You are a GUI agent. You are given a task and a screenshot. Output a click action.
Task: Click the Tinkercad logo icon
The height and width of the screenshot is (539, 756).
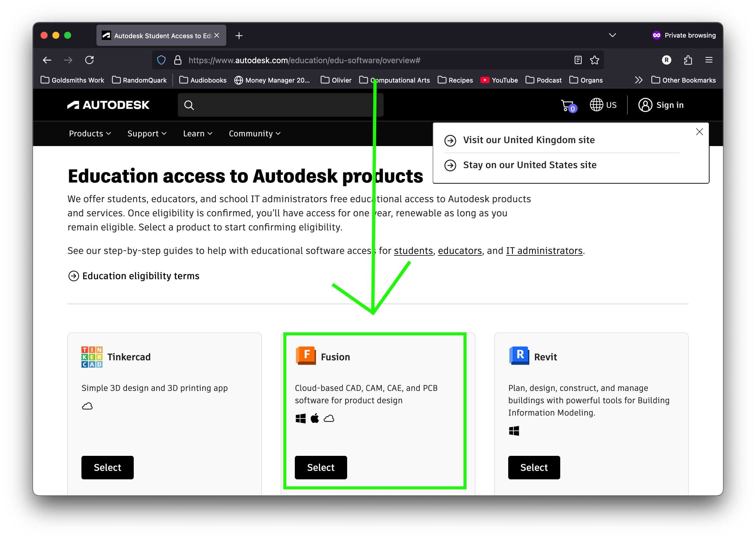click(x=92, y=357)
